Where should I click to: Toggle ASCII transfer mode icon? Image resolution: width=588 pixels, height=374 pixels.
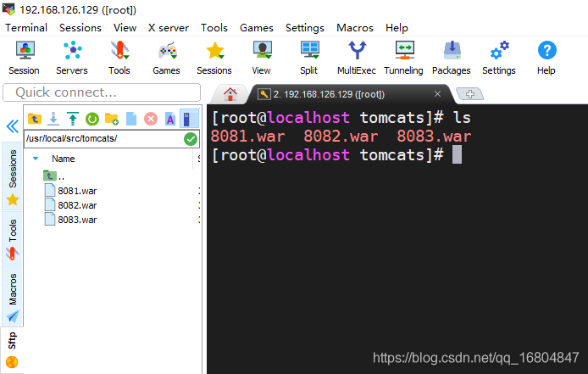170,119
